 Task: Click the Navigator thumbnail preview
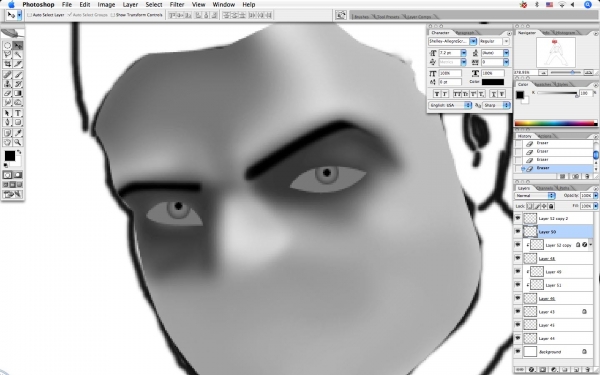[556, 52]
